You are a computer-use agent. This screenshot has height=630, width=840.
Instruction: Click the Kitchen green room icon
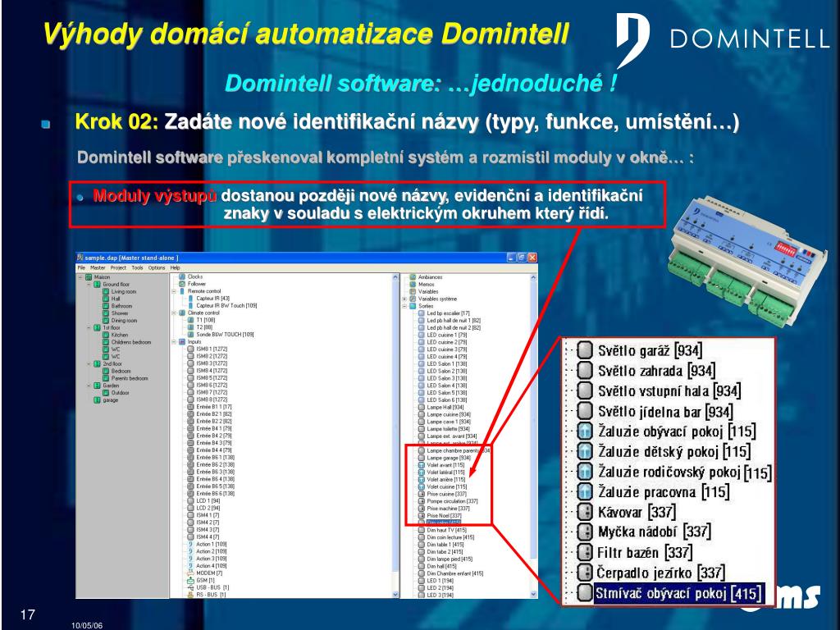click(x=106, y=335)
